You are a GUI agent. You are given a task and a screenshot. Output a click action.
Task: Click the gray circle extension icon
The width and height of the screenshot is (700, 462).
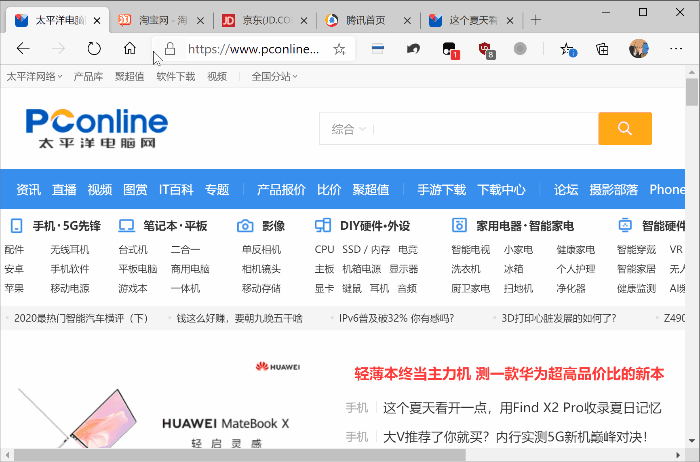pos(520,48)
